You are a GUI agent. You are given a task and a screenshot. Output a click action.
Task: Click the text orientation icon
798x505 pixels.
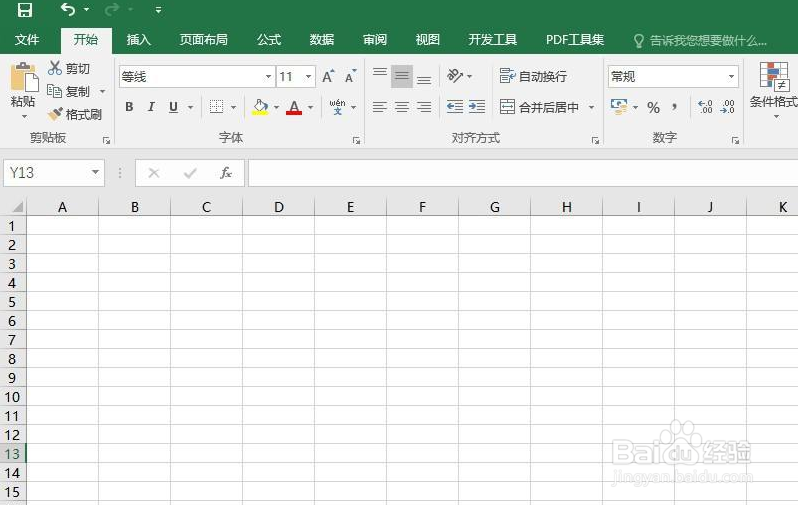coord(454,76)
